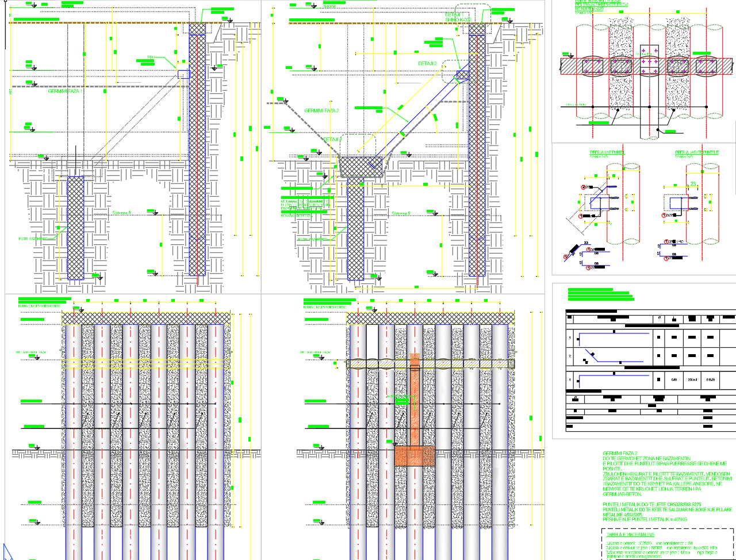Select the short hatched pile in left section
Image resolution: width=736 pixels, height=560 pixels.
[x=75, y=227]
